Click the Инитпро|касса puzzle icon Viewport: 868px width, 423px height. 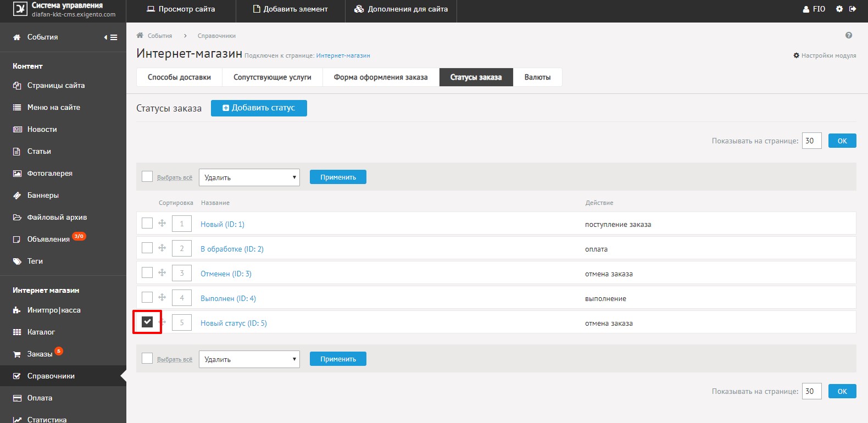(17, 310)
